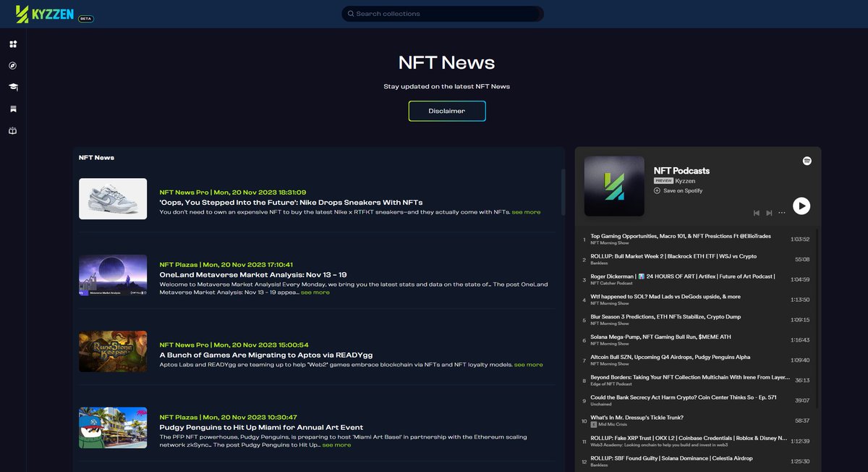Open the Spotify logo icon in podcast player
This screenshot has height=472, width=868.
pyautogui.click(x=807, y=161)
